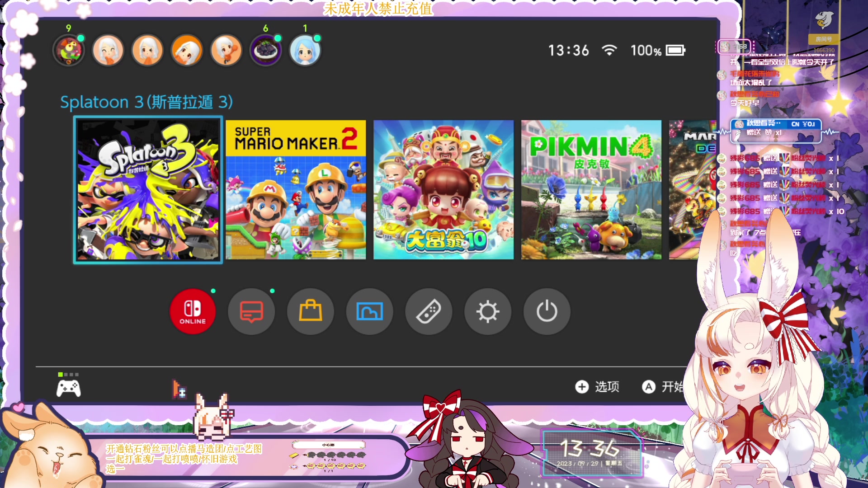The width and height of the screenshot is (868, 488).
Task: Open the News icon
Action: 251,311
